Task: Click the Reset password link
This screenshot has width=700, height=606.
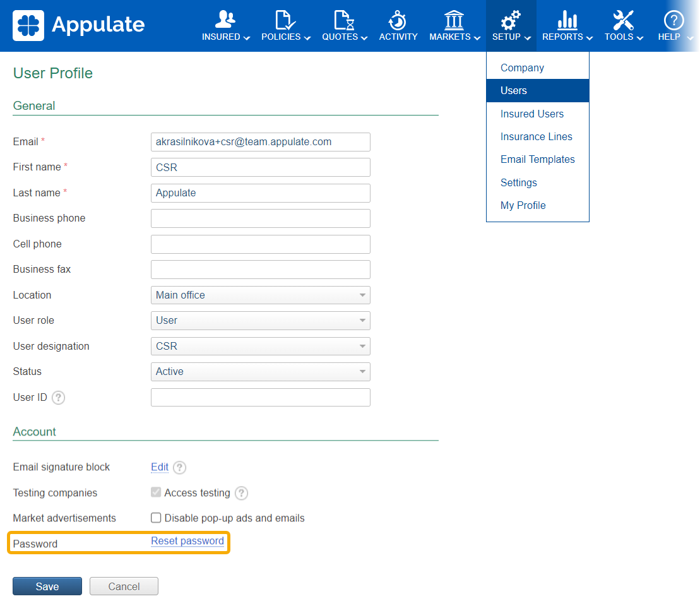Action: coord(187,541)
